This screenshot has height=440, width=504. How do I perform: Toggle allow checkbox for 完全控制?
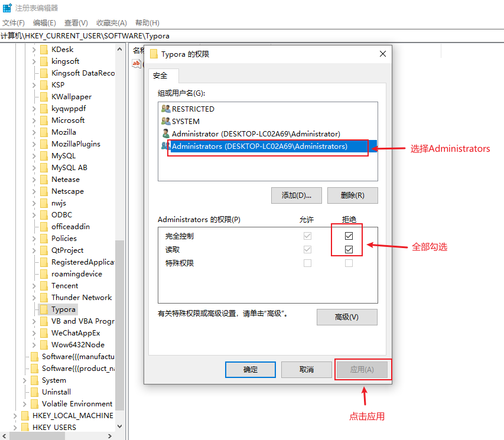[307, 236]
